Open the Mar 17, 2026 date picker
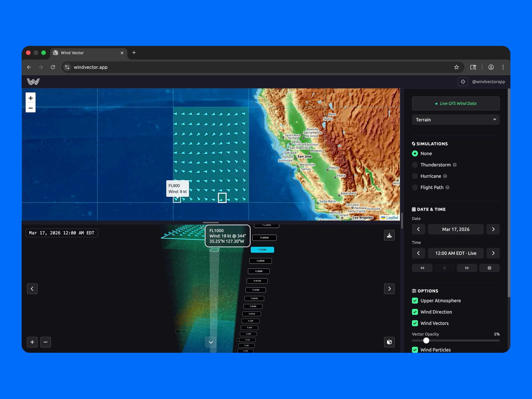This screenshot has height=399, width=532. click(456, 229)
